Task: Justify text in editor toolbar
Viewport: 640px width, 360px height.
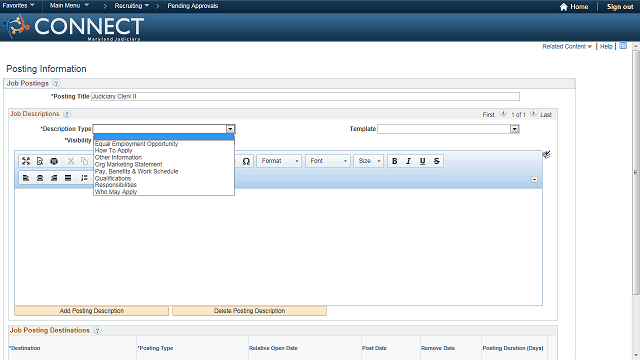Action: click(68, 178)
